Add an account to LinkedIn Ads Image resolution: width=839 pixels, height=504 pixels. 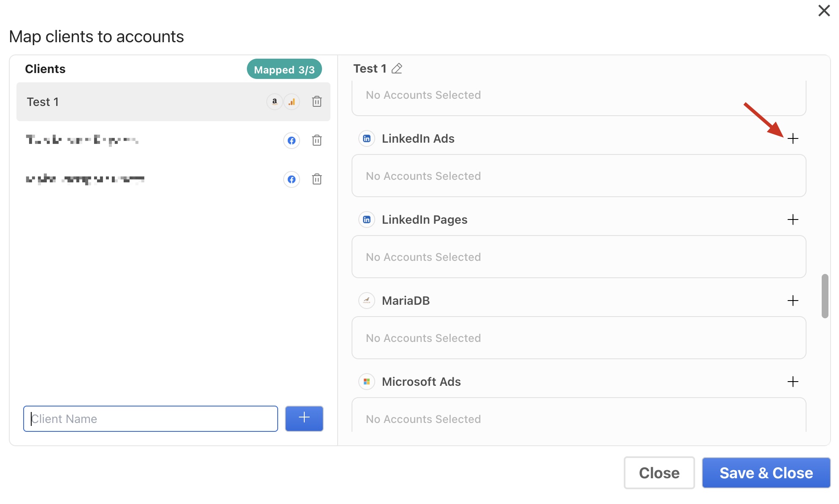(793, 138)
